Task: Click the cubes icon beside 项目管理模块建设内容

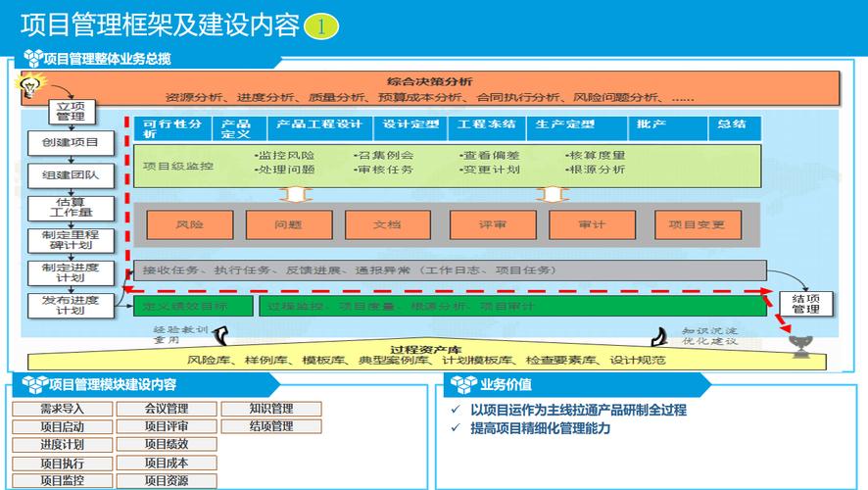Action: [35, 384]
